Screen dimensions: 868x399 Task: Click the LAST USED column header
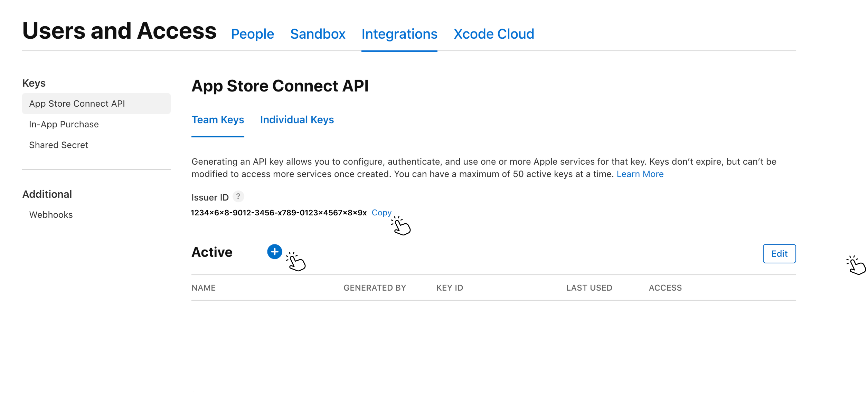coord(589,288)
